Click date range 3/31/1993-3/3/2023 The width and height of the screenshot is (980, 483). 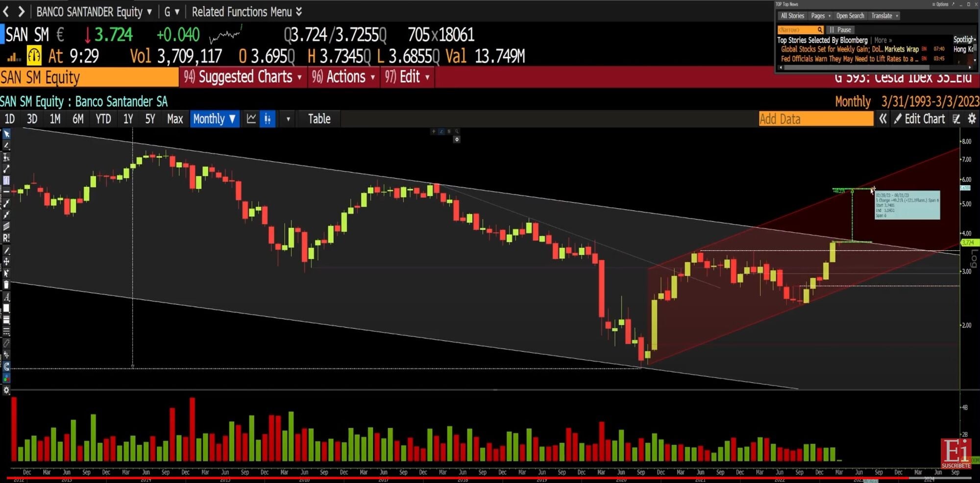tap(930, 101)
